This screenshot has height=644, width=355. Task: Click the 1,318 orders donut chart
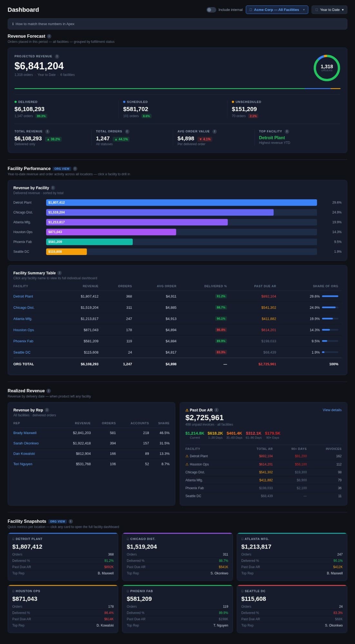click(x=327, y=68)
